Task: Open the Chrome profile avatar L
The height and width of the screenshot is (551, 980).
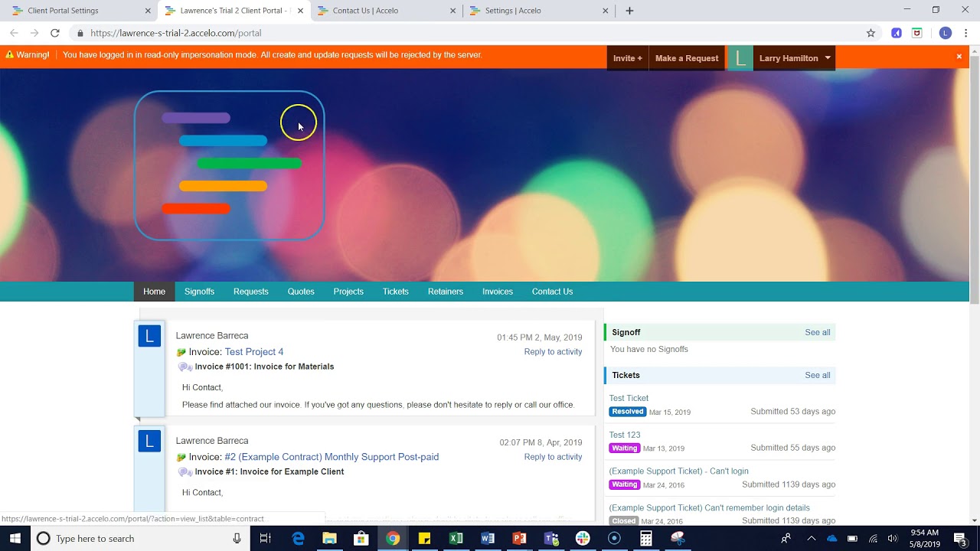Action: tap(946, 33)
